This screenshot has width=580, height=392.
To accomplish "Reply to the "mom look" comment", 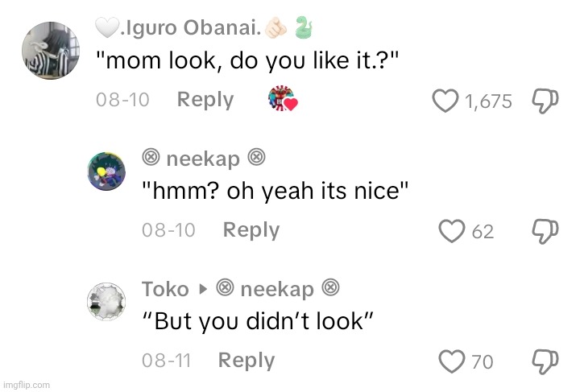I will click(x=205, y=101).
